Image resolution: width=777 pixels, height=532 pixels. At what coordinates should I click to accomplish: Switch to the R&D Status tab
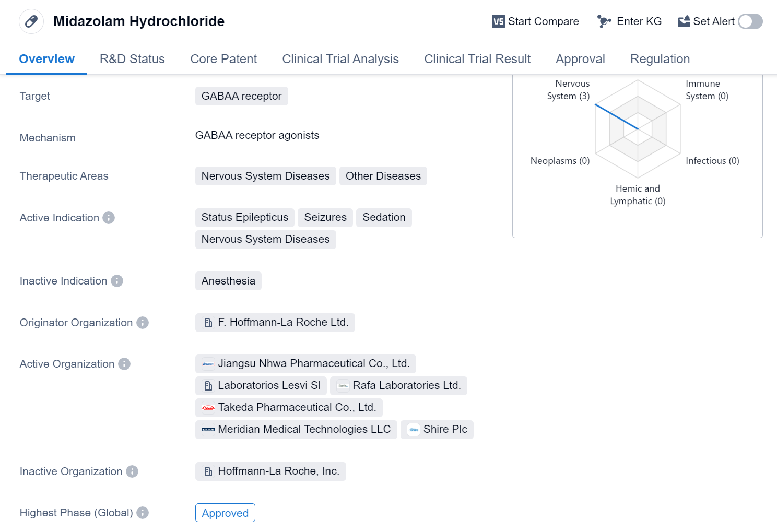132,59
